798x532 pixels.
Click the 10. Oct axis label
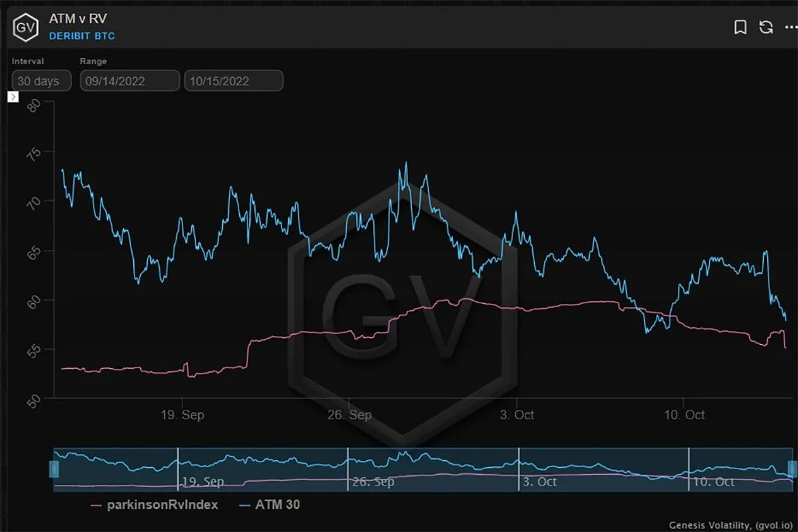[x=684, y=415]
